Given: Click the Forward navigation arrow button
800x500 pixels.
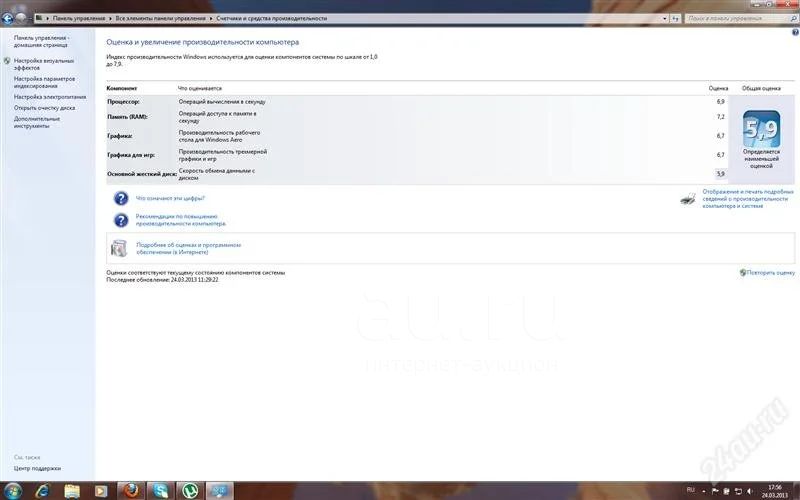Looking at the screenshot, I should 21,18.
